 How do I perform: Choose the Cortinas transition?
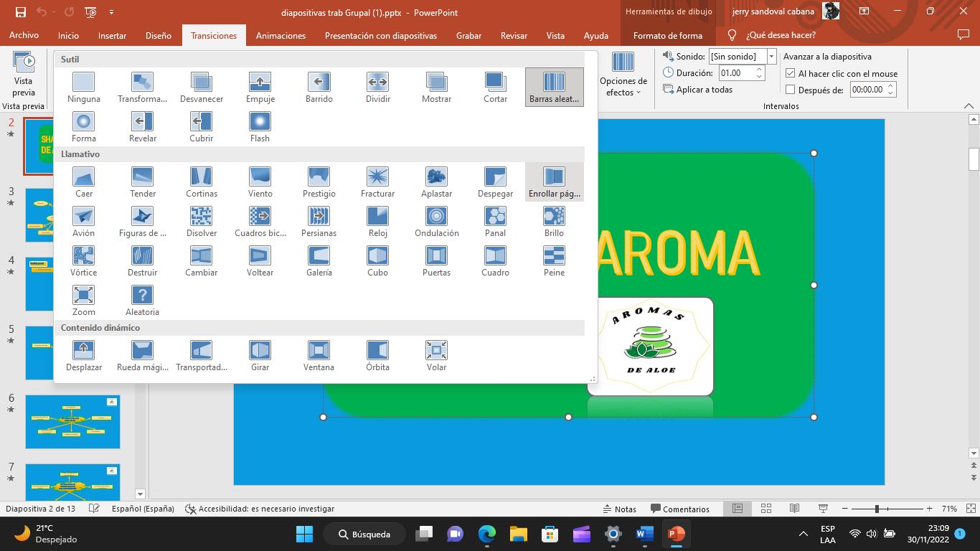(202, 182)
